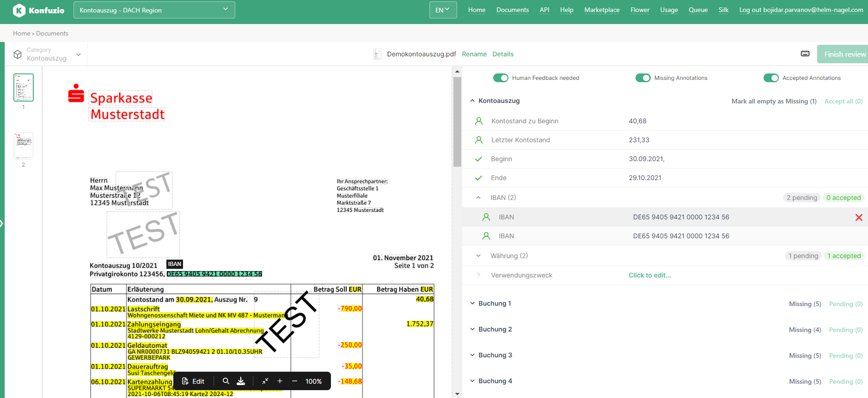
Task: Click user icon next to Kontostand zu Beginn
Action: coord(479,121)
